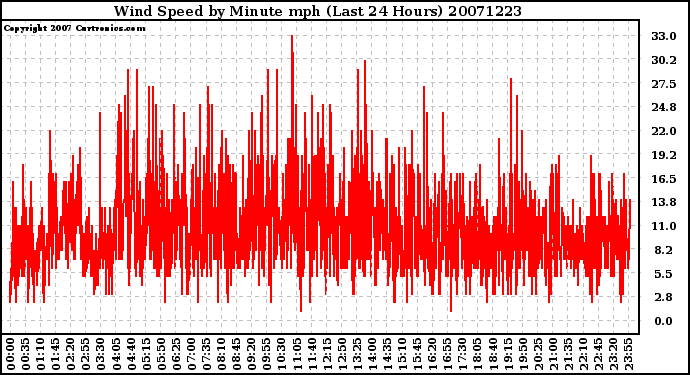Click the 09:55 time axis label
Screen dimensions: 690x375
pos(267,354)
